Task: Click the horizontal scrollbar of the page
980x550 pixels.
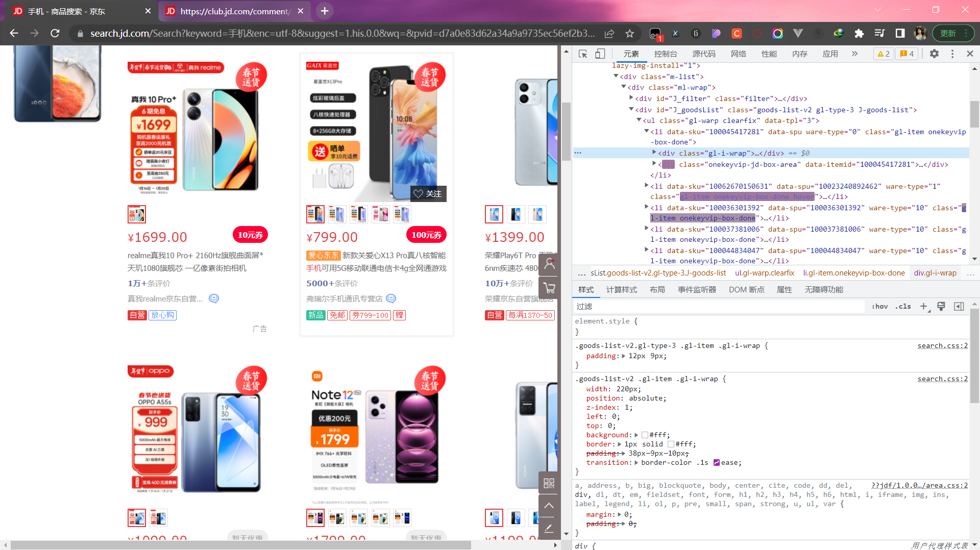Action: coord(241,545)
